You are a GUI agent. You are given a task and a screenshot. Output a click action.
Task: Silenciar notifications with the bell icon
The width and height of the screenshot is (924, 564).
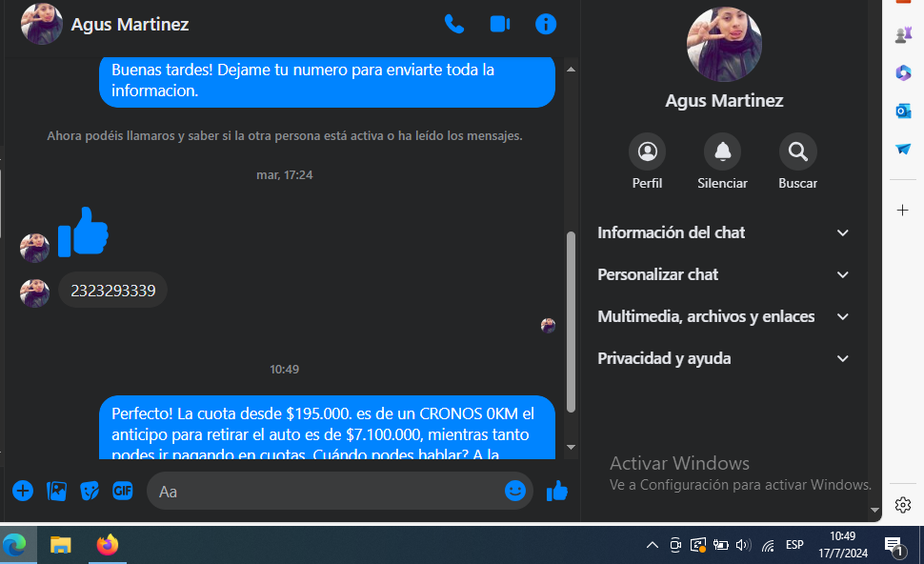722,151
